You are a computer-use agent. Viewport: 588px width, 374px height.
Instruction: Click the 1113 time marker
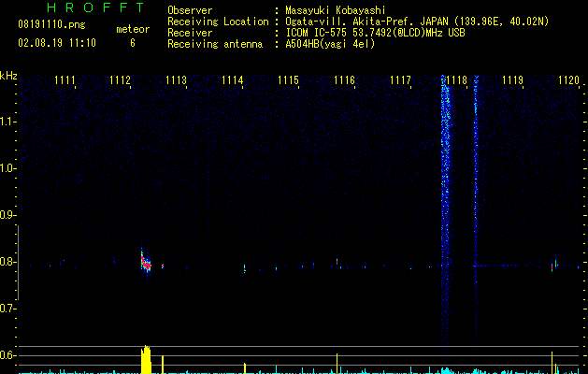coord(177,80)
